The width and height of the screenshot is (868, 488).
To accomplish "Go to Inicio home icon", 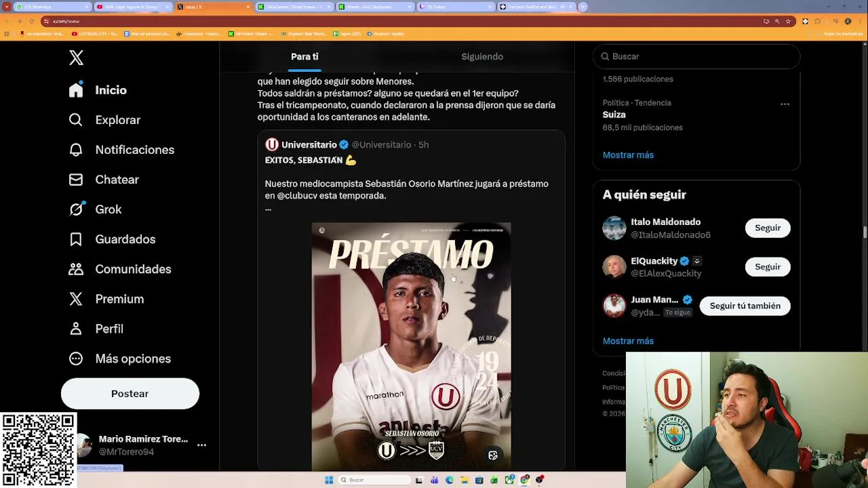I will pyautogui.click(x=76, y=89).
